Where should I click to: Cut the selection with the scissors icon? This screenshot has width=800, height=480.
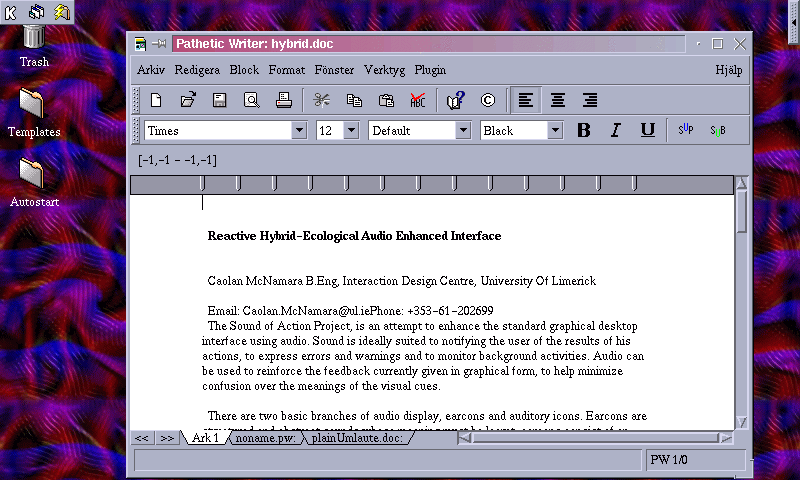[321, 100]
